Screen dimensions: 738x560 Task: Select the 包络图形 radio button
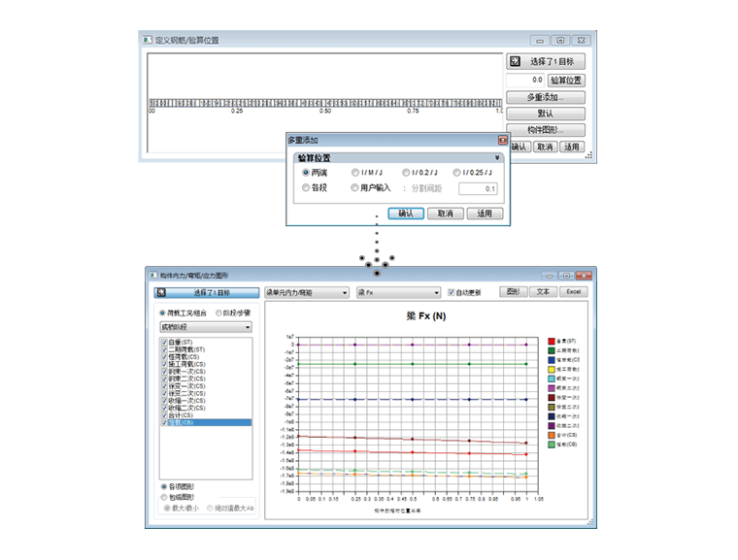[164, 497]
